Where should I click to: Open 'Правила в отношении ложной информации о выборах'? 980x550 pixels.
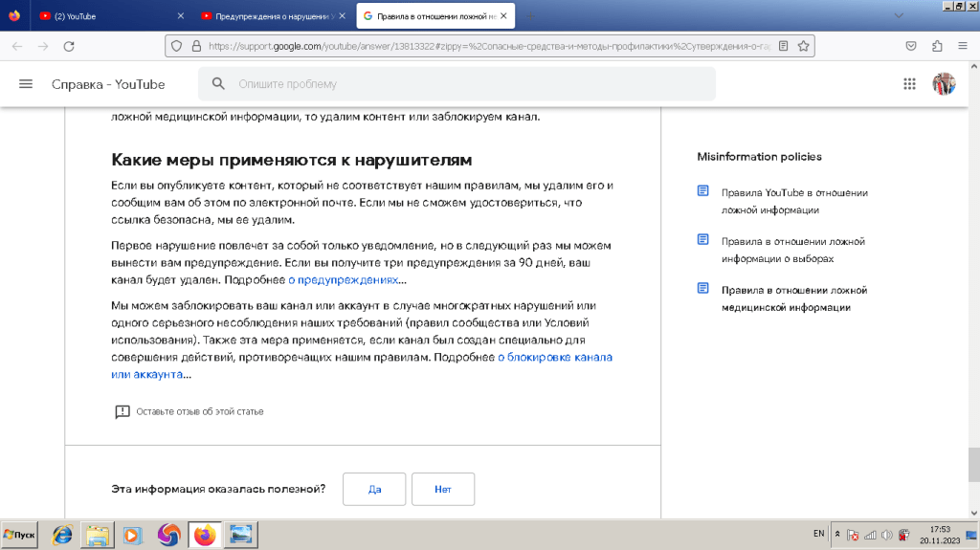[792, 250]
